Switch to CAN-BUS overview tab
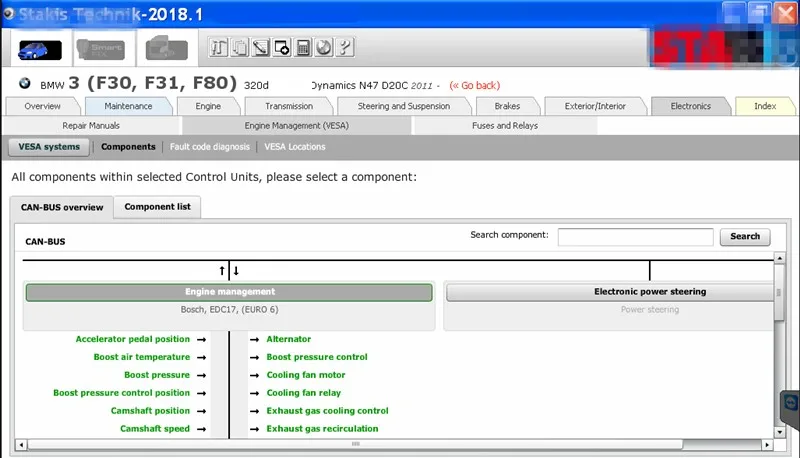Image resolution: width=800 pixels, height=458 pixels. coord(62,208)
